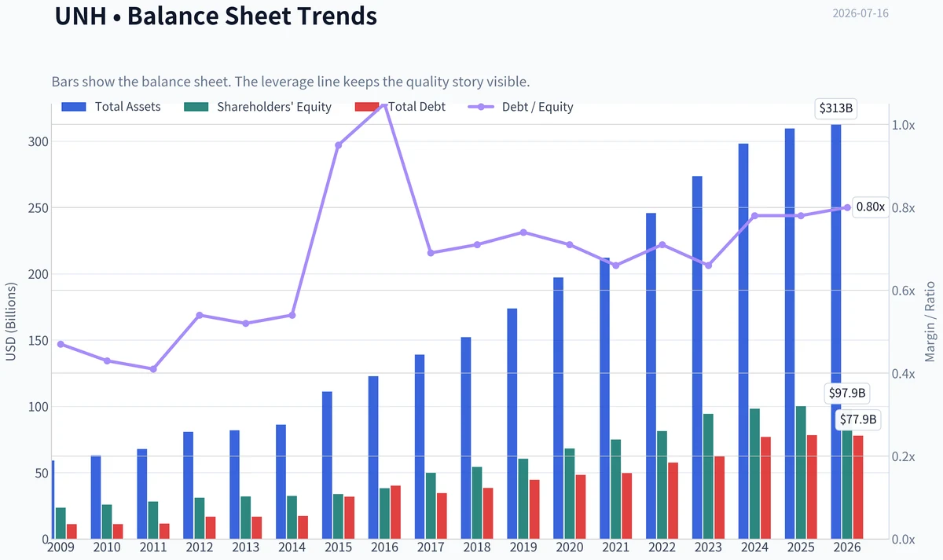
Task: Click the subtitle about the leverage line
Action: coord(291,82)
